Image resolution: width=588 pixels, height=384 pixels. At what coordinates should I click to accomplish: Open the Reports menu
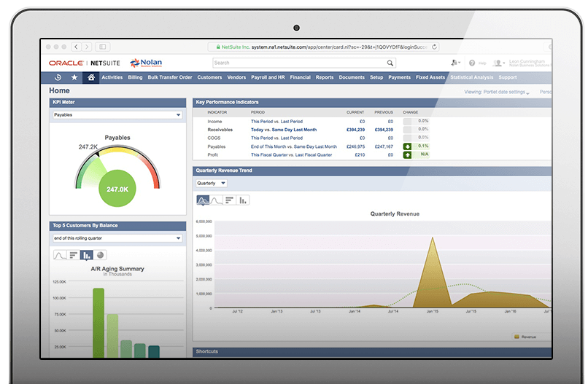tap(325, 77)
